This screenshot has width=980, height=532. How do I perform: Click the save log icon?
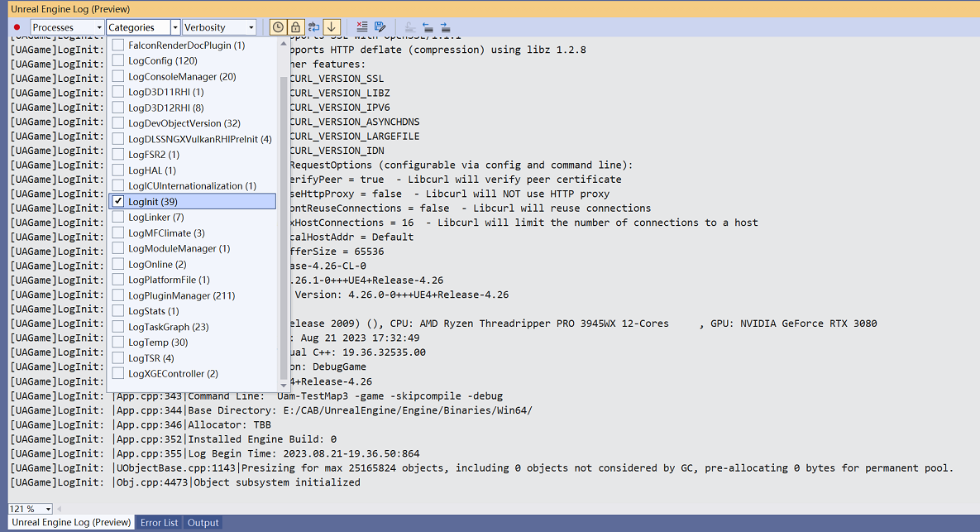(x=380, y=26)
